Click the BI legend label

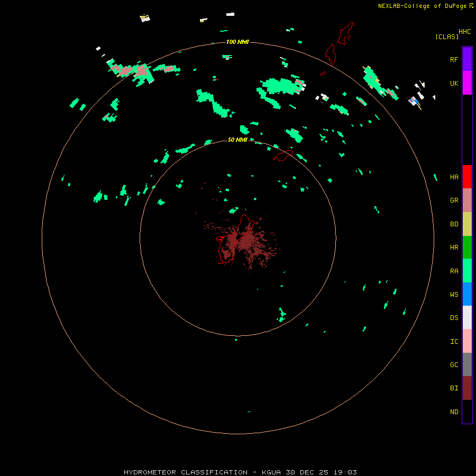click(x=454, y=388)
